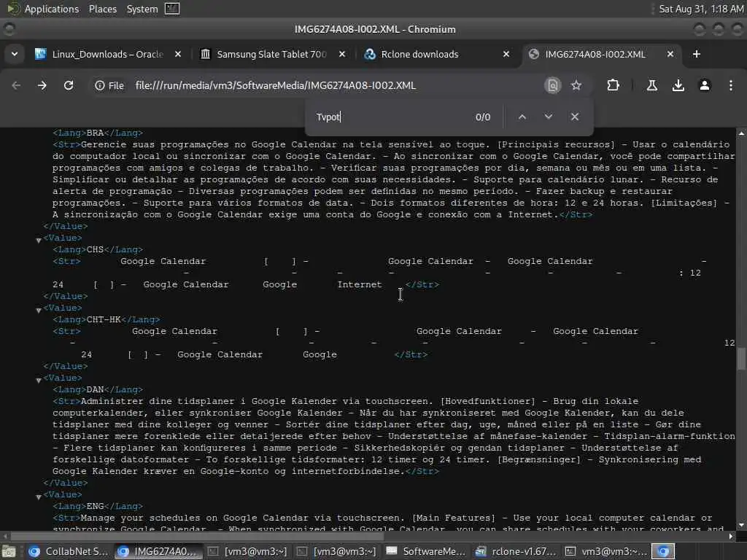Open the tab search dropdown
Screen dimensions: 747x560
(x=15, y=54)
